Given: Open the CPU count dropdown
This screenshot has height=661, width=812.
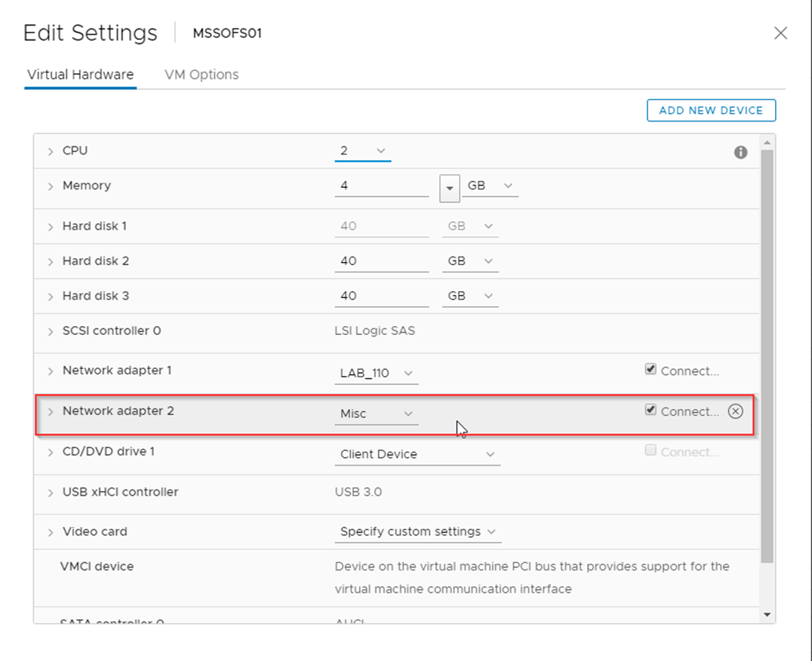Looking at the screenshot, I should coord(362,151).
